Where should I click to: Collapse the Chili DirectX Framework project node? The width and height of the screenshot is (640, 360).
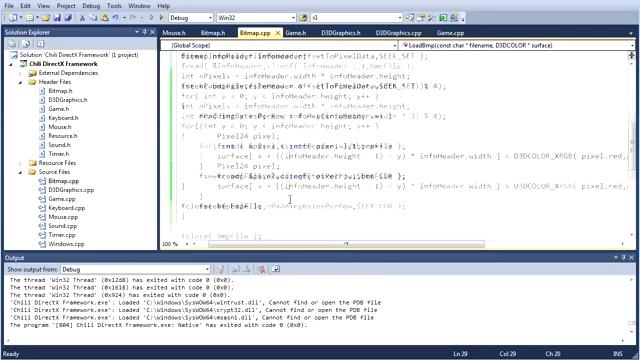click(11, 64)
